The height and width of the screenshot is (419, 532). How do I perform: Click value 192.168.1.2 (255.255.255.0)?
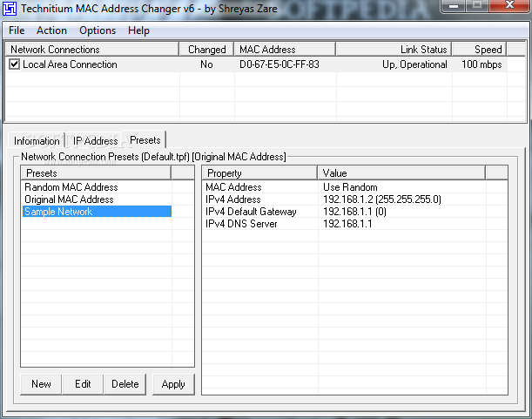coord(382,199)
